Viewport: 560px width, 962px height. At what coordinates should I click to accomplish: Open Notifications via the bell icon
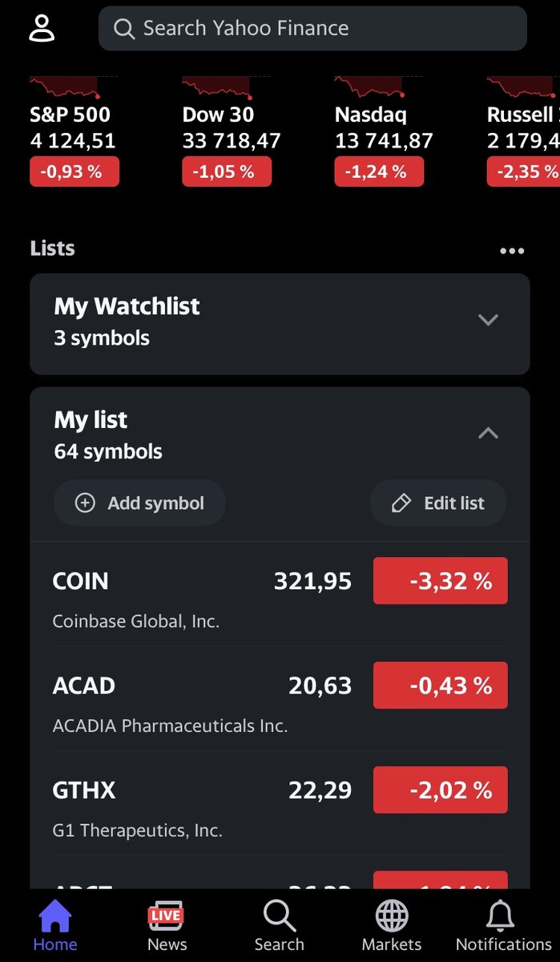[500, 916]
